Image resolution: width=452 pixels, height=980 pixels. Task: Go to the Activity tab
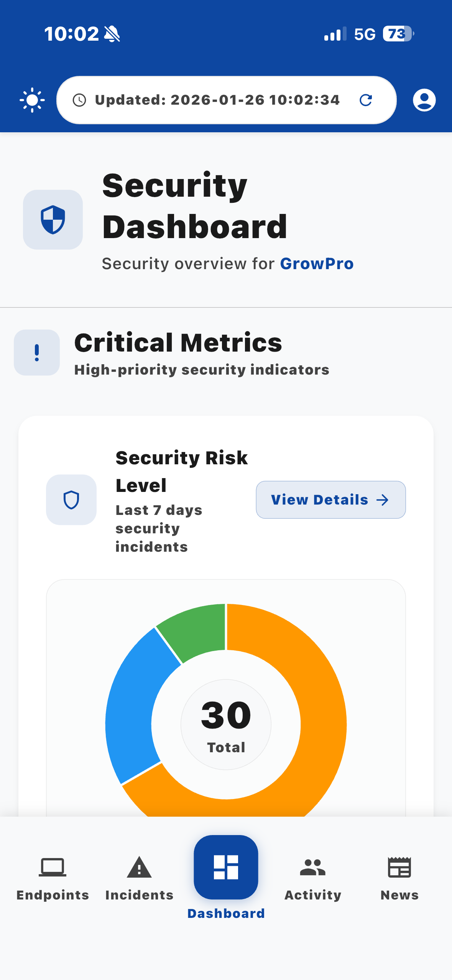coord(313,878)
